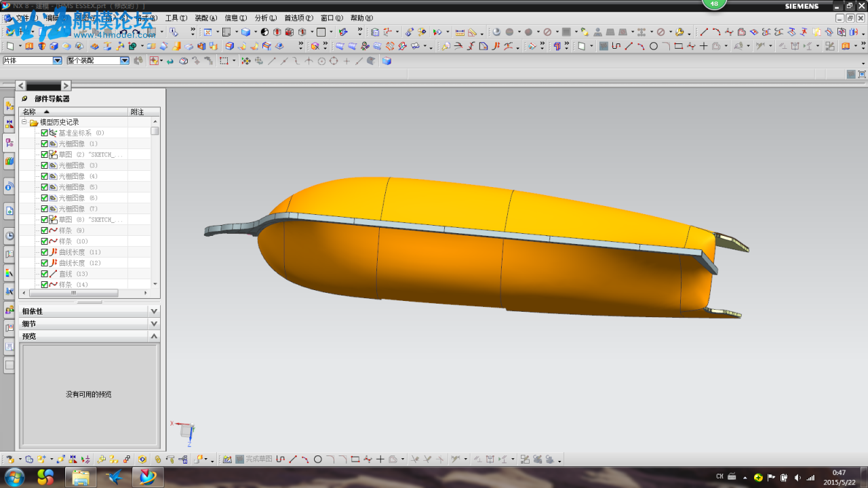Image resolution: width=868 pixels, height=488 pixels.
Task: Uncheck the 基准坐标系 (0) checkbox
Action: (x=45, y=133)
